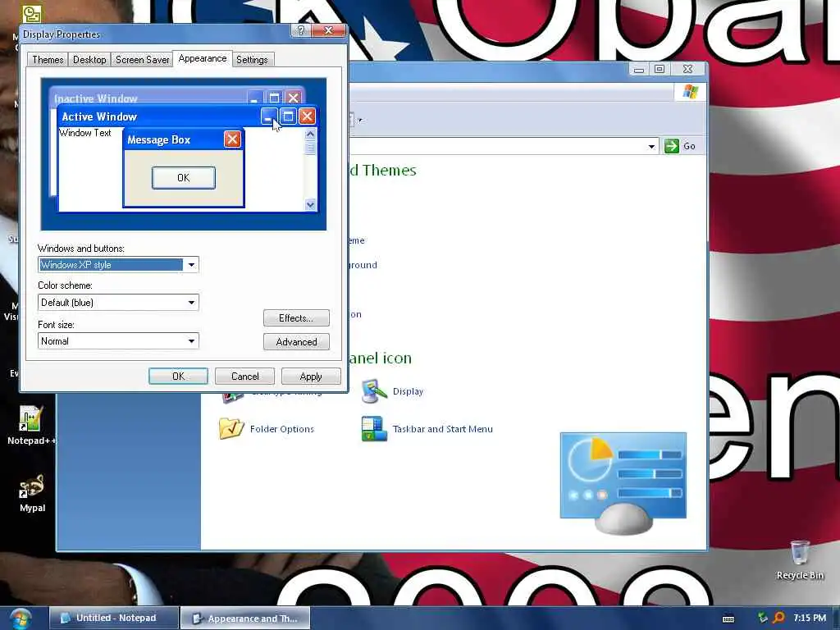Click the Display Properties help question icon
The image size is (840, 630).
tap(301, 30)
